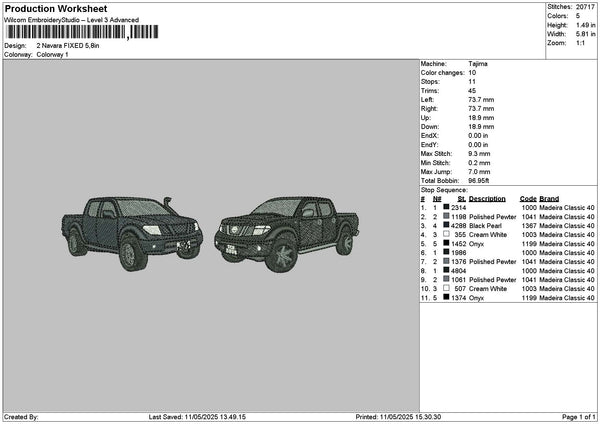Viewport: 600px width, 424px height.
Task: Click the Min Stitch value 0.2 mm
Action: point(479,163)
